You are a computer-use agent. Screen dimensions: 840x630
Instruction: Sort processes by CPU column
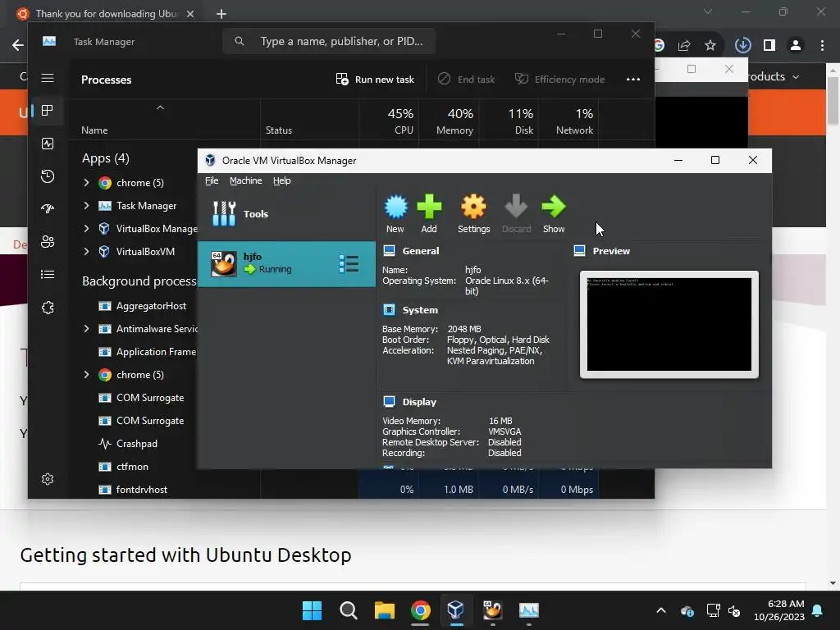(389, 121)
